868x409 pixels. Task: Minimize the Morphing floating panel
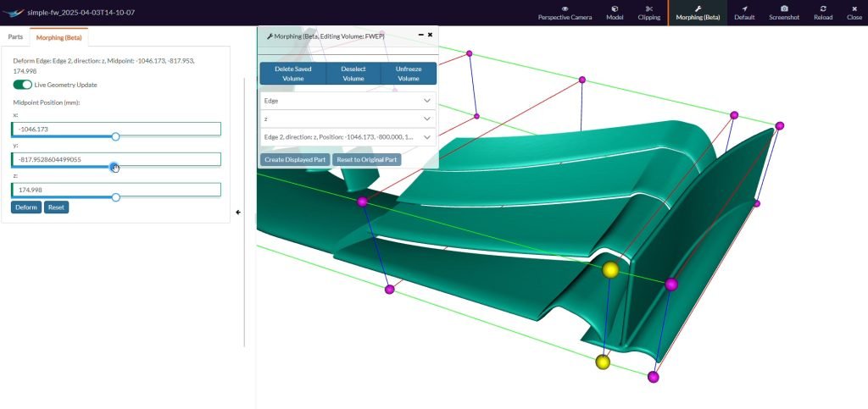(420, 35)
